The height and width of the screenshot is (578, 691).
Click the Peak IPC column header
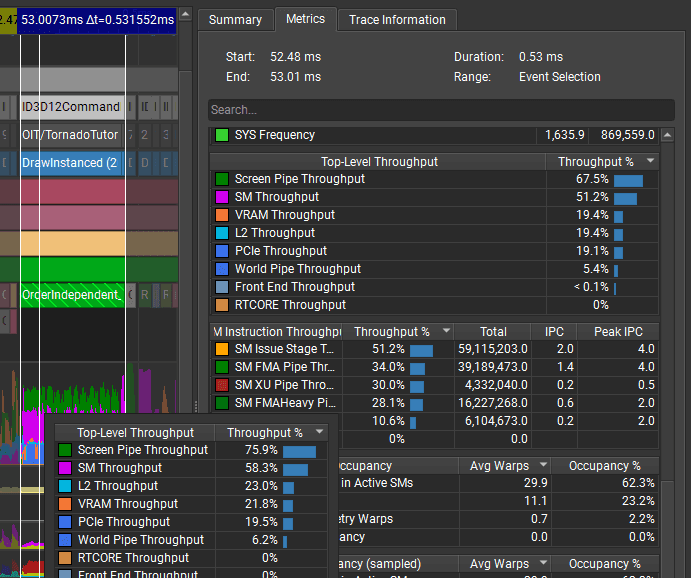coord(618,331)
